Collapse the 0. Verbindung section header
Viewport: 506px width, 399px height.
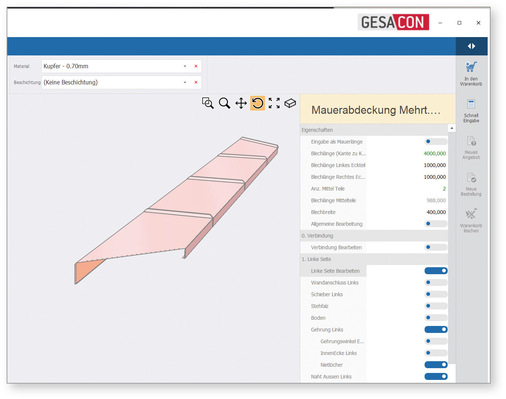point(374,236)
